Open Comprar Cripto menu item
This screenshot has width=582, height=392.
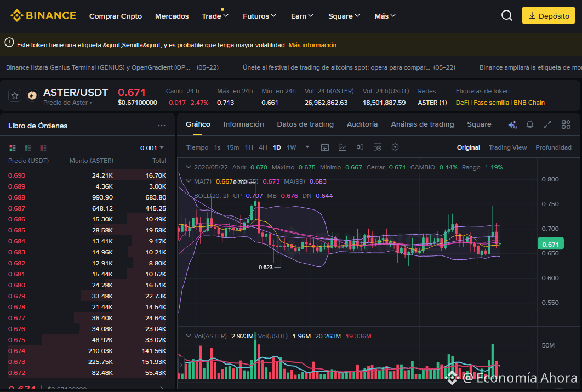(x=116, y=16)
